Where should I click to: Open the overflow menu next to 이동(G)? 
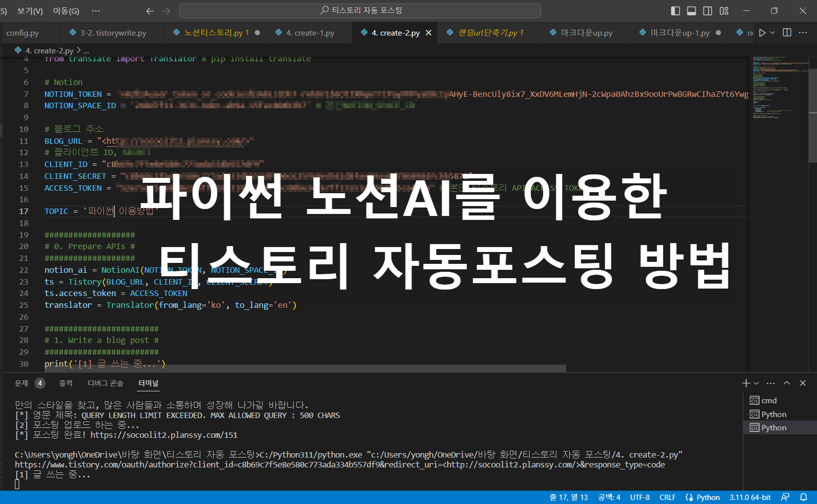pyautogui.click(x=96, y=11)
